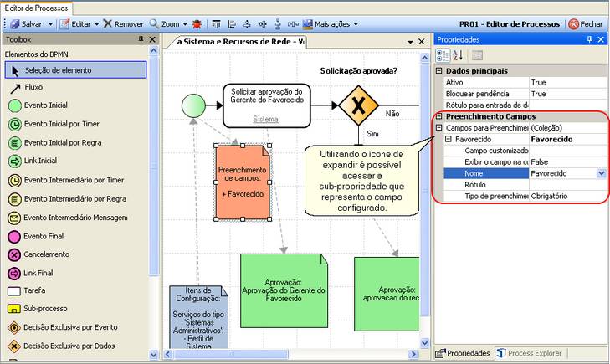
Task: Select Decisão Exclusiva por Evento element
Action: (63, 327)
